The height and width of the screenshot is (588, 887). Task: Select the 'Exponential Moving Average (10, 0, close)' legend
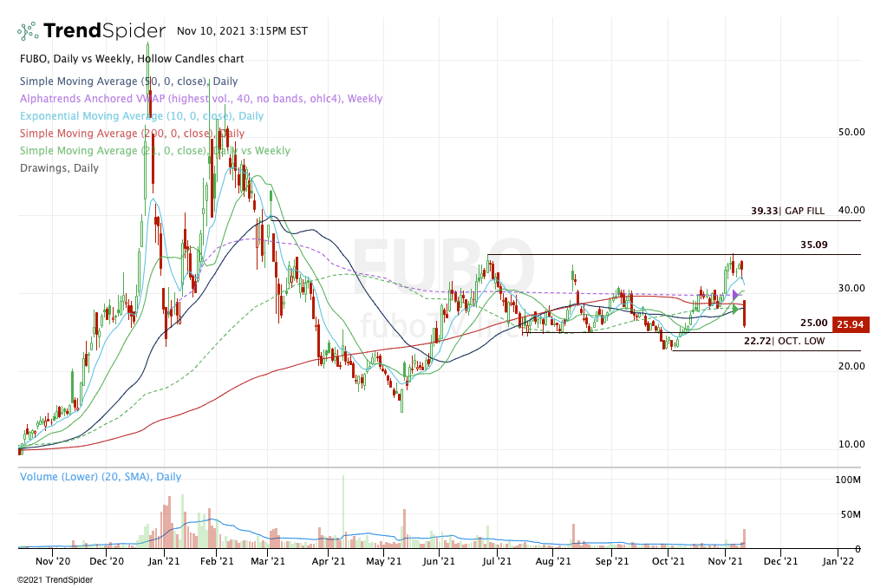(142, 116)
